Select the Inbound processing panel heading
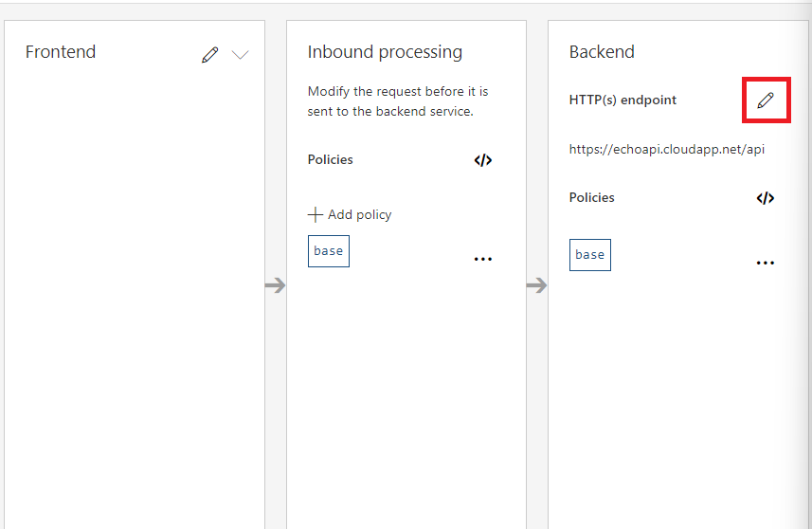The image size is (812, 529). coord(385,52)
